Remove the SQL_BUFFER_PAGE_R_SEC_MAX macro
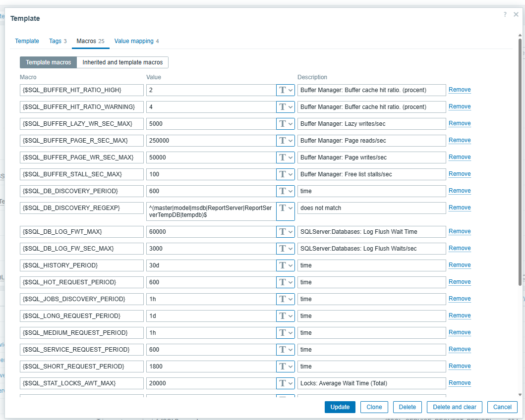 coord(460,140)
